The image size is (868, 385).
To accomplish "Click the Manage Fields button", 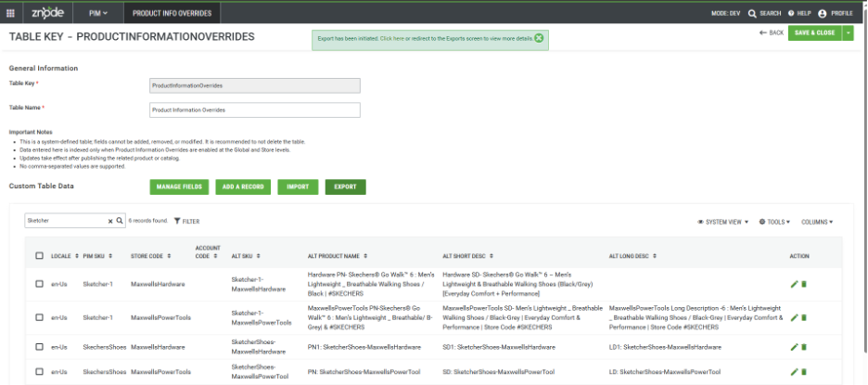I will (x=179, y=186).
